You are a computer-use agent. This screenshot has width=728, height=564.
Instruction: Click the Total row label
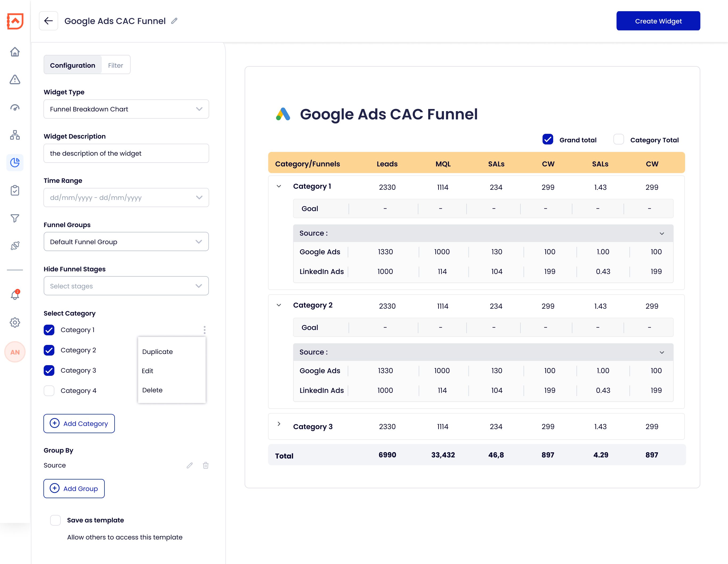pyautogui.click(x=284, y=456)
